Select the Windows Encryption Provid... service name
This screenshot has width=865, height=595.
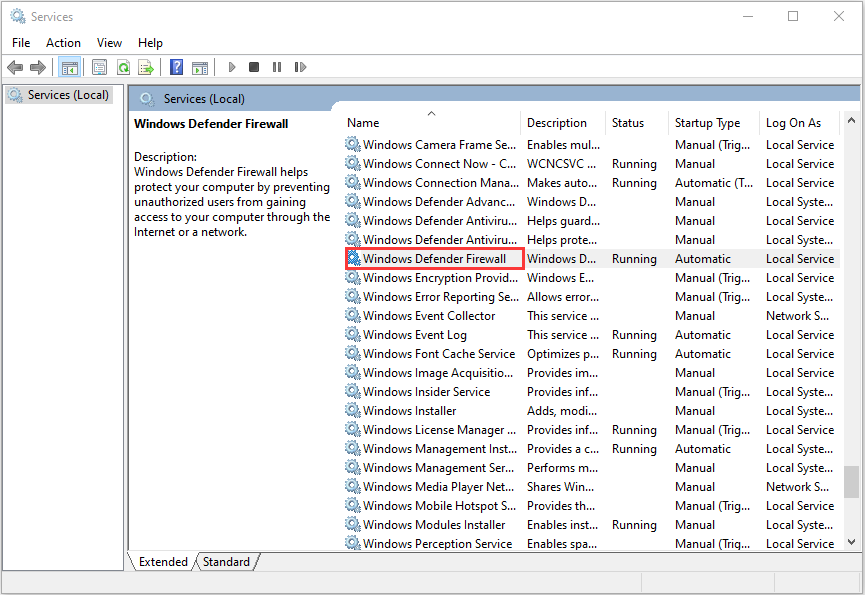click(x=440, y=278)
